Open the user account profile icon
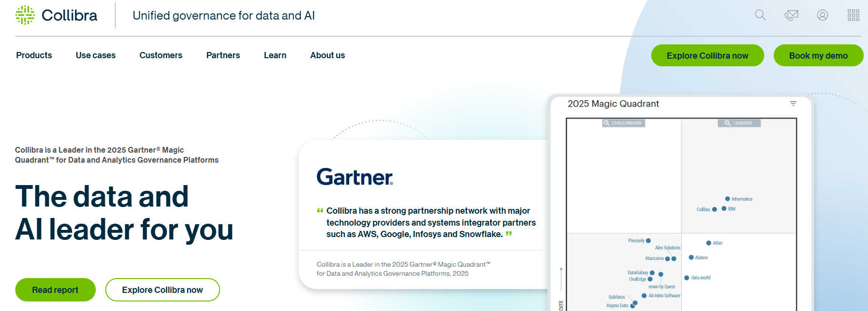Image resolution: width=868 pixels, height=311 pixels. [x=822, y=15]
